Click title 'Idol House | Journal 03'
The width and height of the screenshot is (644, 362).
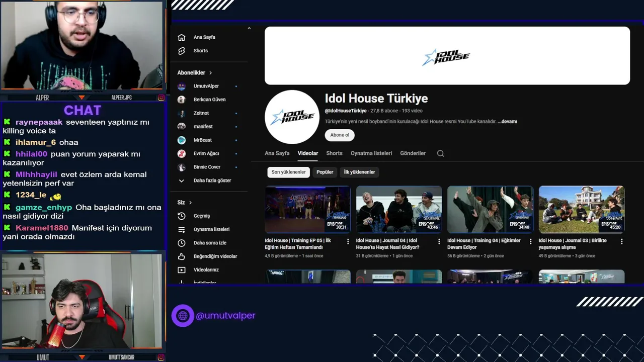pos(573,244)
